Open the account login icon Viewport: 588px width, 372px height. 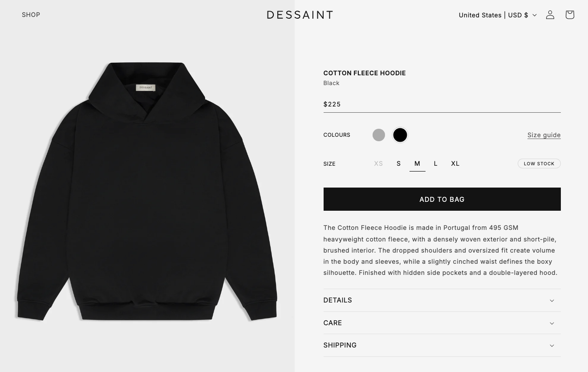(550, 15)
